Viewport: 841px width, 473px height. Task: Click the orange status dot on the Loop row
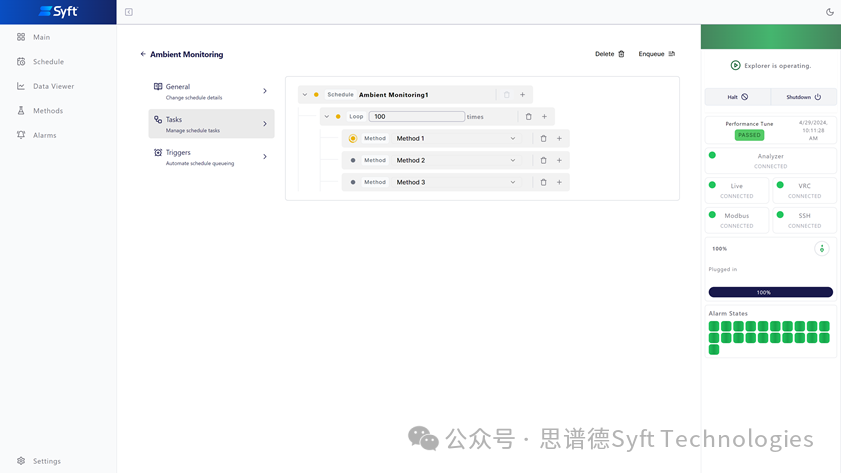pyautogui.click(x=338, y=116)
